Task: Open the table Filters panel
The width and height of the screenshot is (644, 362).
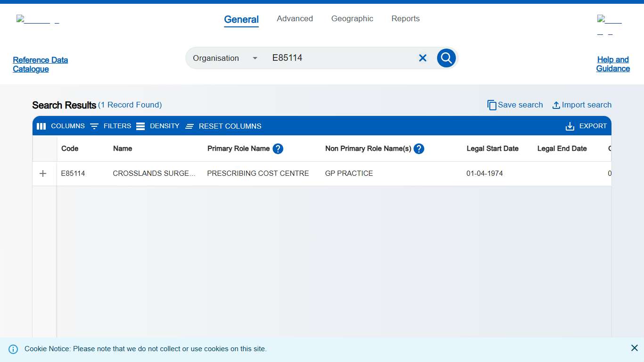Action: 111,126
